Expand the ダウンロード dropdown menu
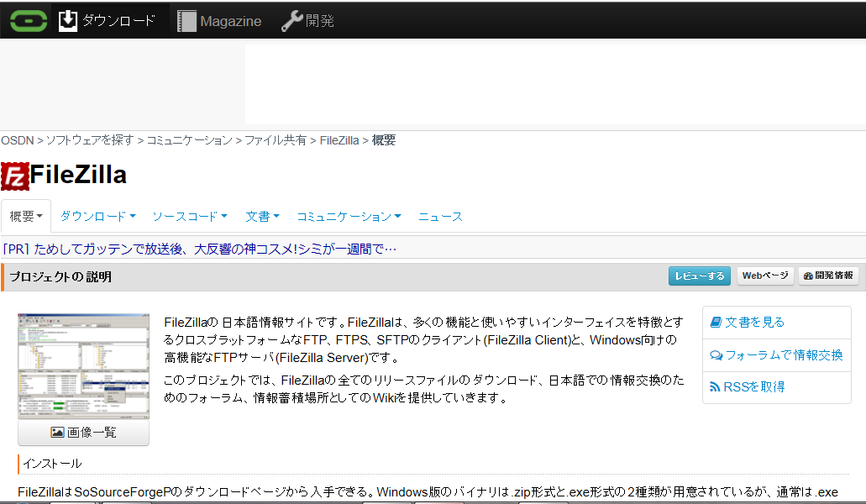Viewport: 866px width, 504px height. (x=97, y=216)
